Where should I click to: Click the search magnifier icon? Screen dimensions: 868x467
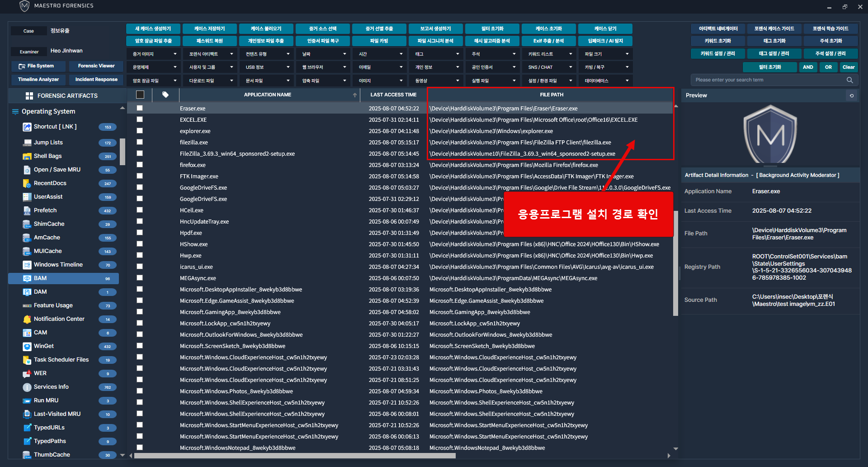pos(849,80)
